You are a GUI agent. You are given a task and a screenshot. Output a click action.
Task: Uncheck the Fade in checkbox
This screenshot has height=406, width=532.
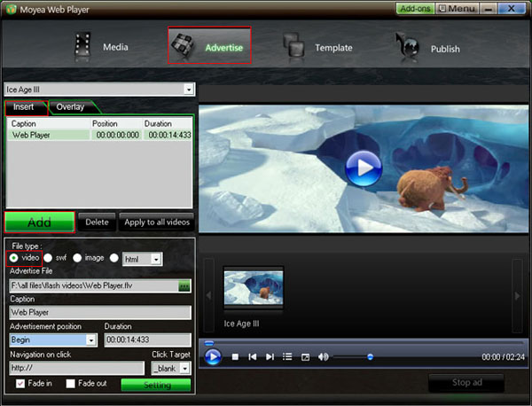point(20,384)
